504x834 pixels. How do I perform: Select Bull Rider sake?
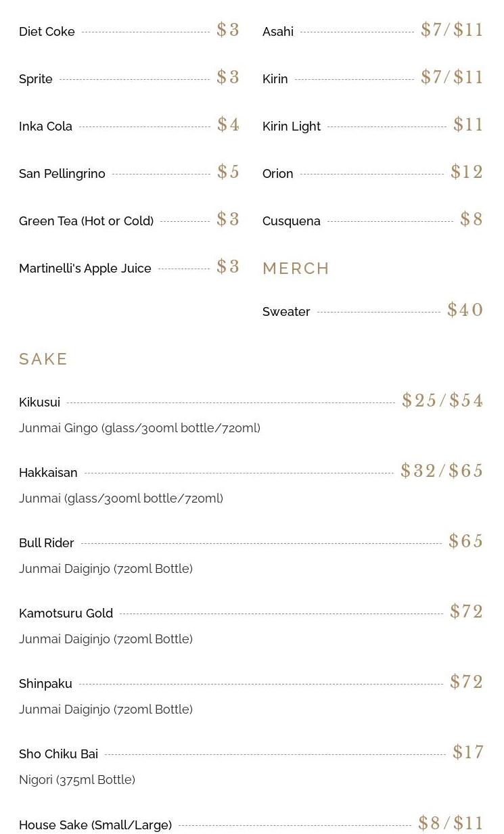point(47,543)
